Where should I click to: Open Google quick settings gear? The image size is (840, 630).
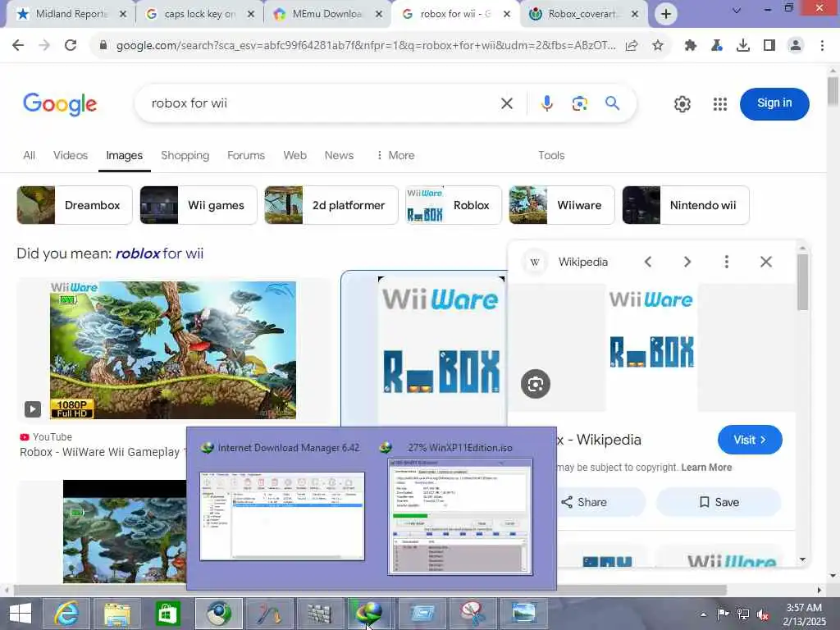click(x=682, y=104)
